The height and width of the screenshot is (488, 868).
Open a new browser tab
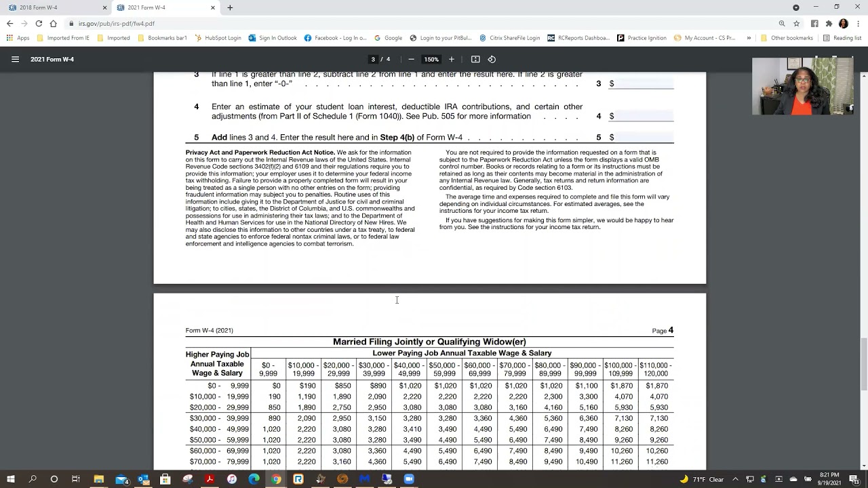click(x=230, y=7)
